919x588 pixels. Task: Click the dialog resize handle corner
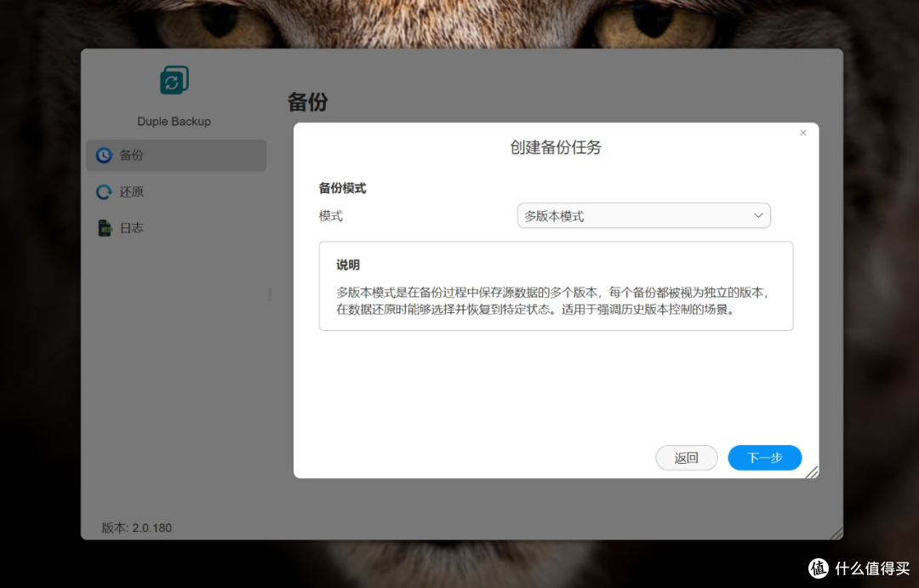click(812, 472)
